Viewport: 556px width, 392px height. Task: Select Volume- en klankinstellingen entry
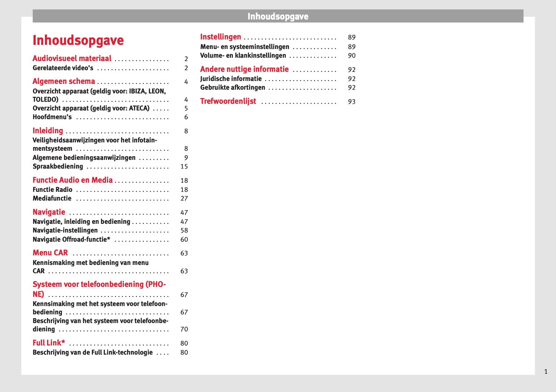coord(243,56)
